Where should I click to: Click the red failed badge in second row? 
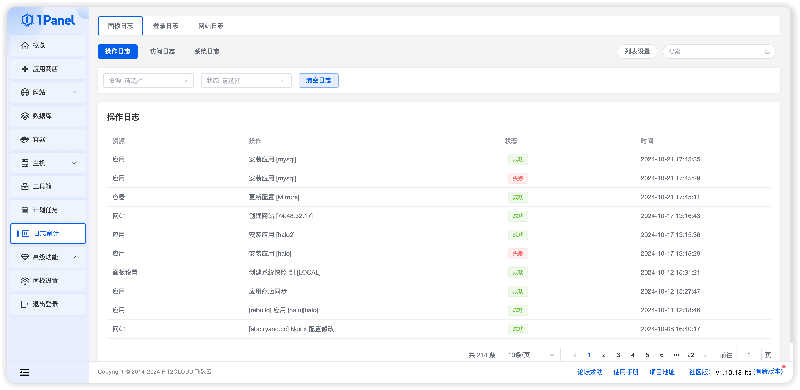517,179
